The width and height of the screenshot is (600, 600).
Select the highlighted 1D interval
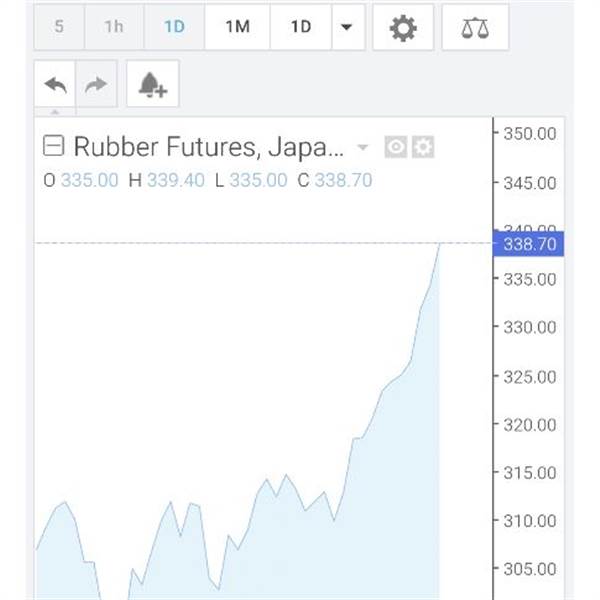[x=174, y=27]
